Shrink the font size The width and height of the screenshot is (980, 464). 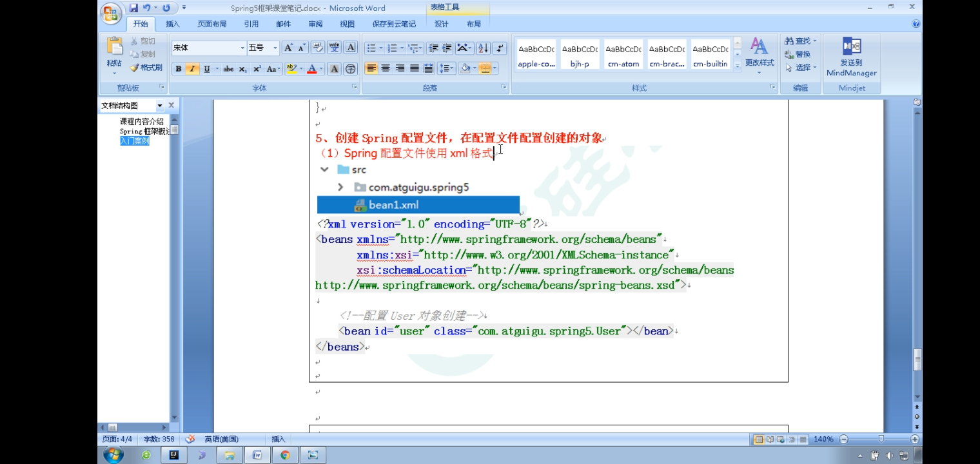[x=300, y=48]
